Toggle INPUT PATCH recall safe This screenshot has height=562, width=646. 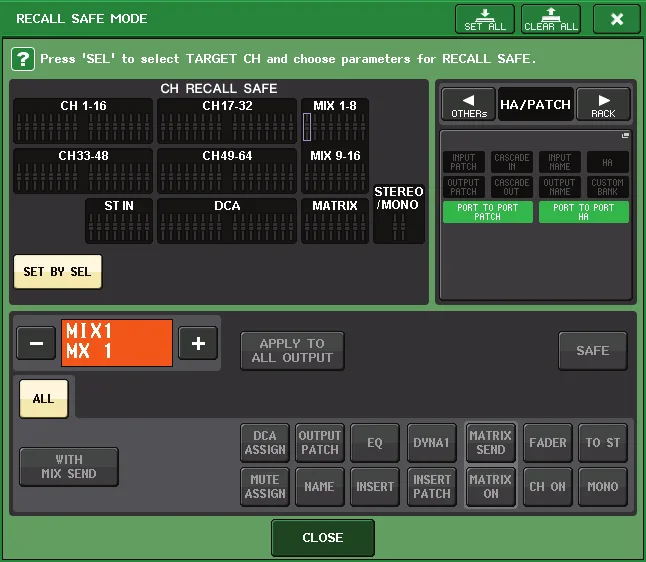[x=463, y=162]
